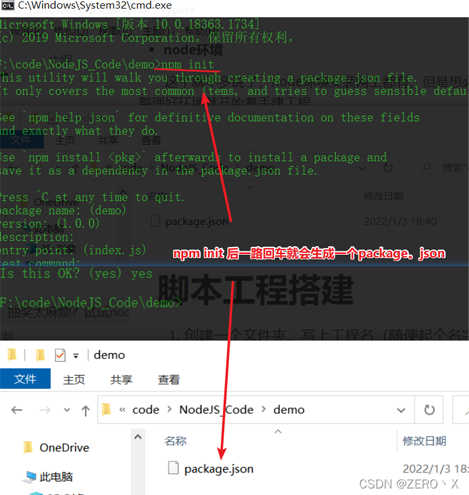This screenshot has width=469, height=495.
Task: Select OneDrive in the navigation pane
Action: [64, 447]
